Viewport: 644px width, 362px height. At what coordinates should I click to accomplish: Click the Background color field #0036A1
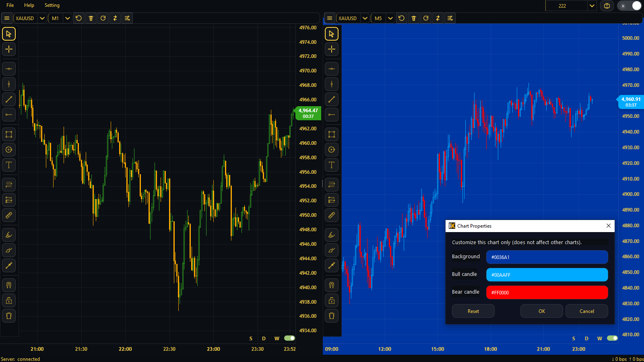coord(547,257)
